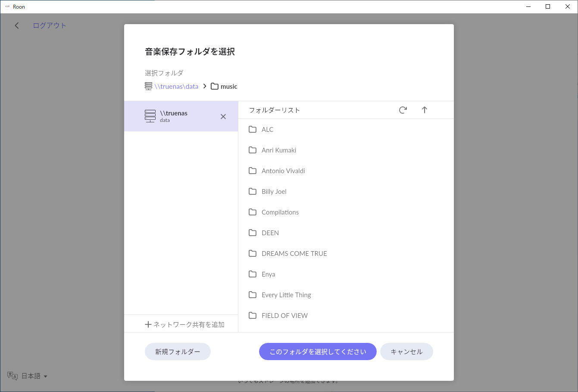
Task: Open the ALC folder
Action: 346,129
